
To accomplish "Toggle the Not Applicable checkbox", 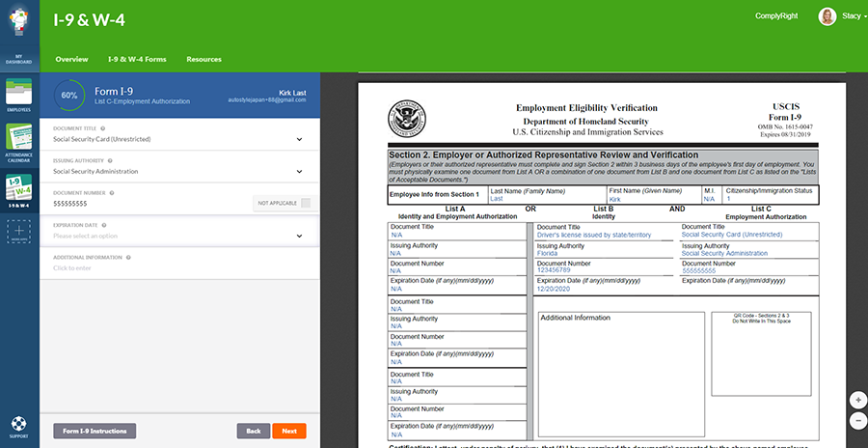I will 306,203.
